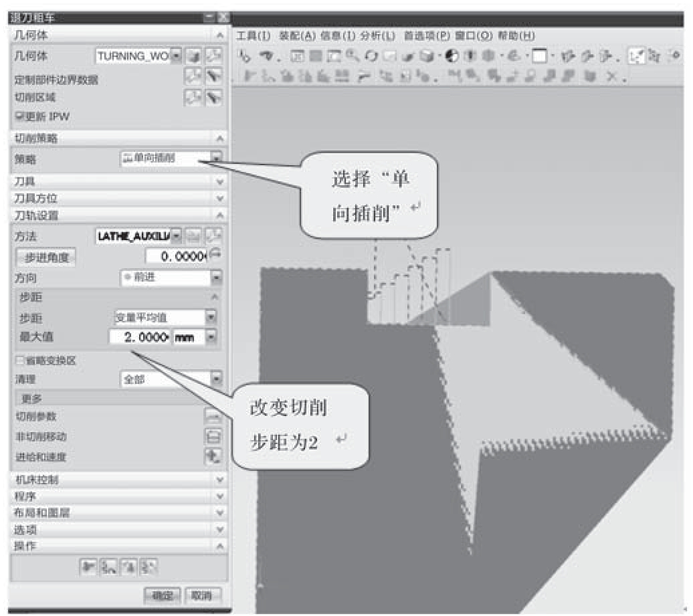Open the 信息(I) menu

337,36
